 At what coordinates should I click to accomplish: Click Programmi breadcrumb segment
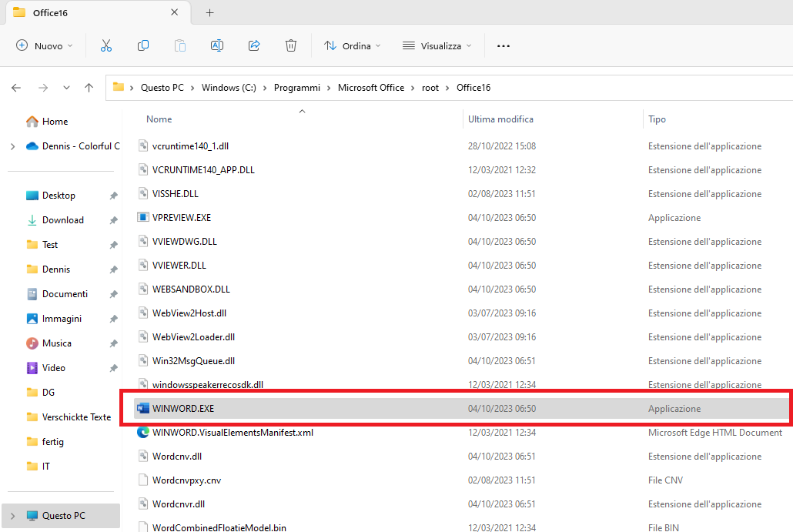click(x=297, y=88)
